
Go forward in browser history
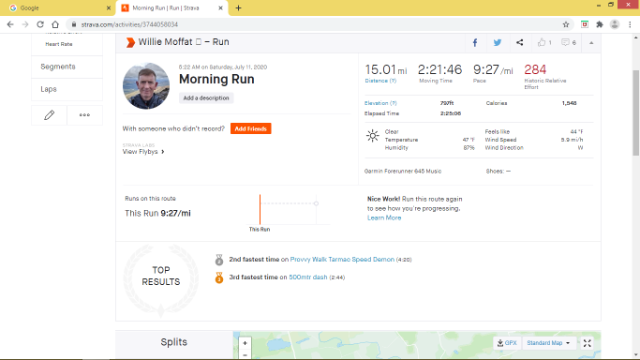[x=25, y=24]
